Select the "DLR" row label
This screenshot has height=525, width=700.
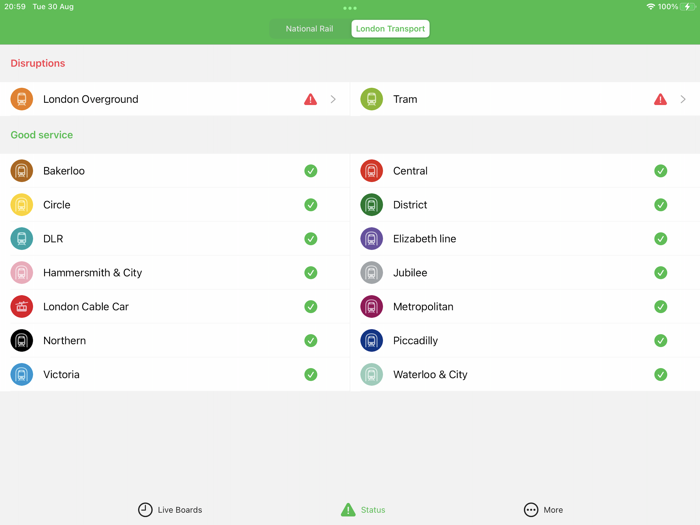[x=53, y=239]
